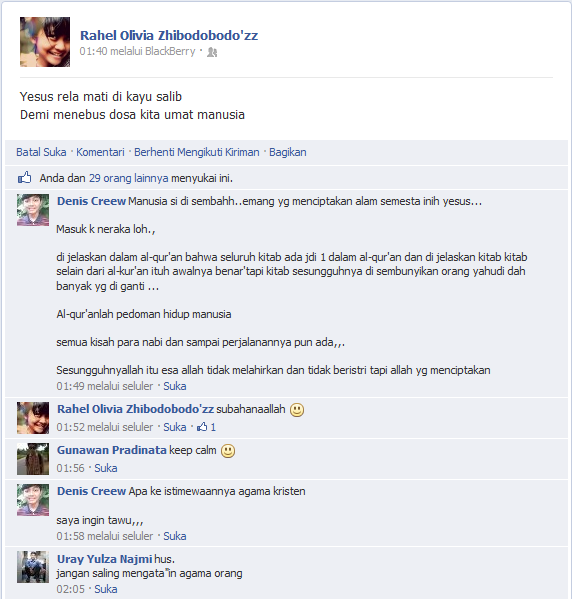
Task: Open Rahel Olivia's large profile picture
Action: pos(45,42)
